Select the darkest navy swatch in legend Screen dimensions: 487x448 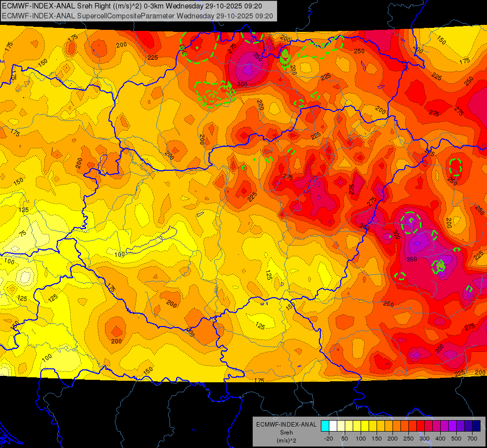(x=477, y=426)
